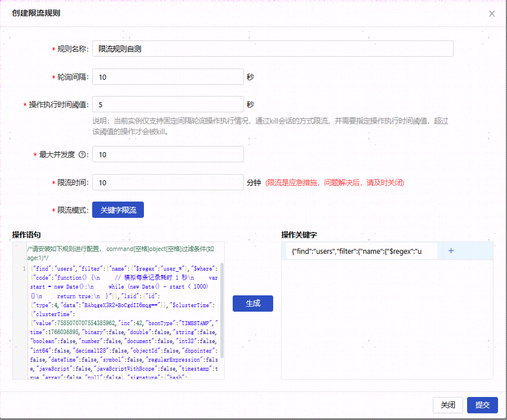Click the operation keyword input field

[x=361, y=251]
